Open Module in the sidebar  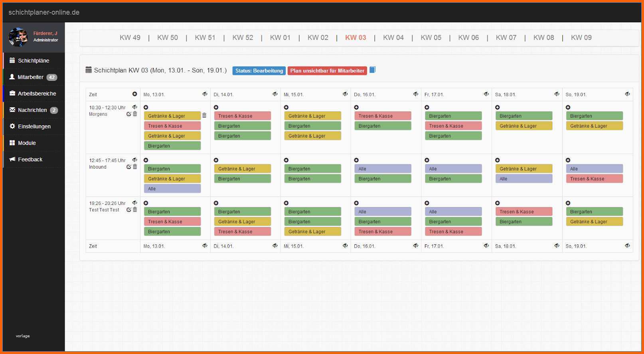point(34,143)
